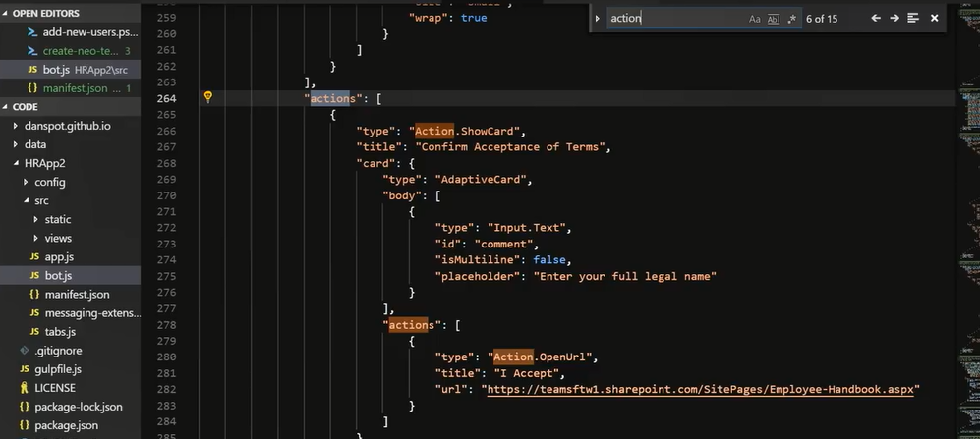Expand the danspot.github.io folder
The width and height of the screenshot is (980, 439).
(x=15, y=126)
